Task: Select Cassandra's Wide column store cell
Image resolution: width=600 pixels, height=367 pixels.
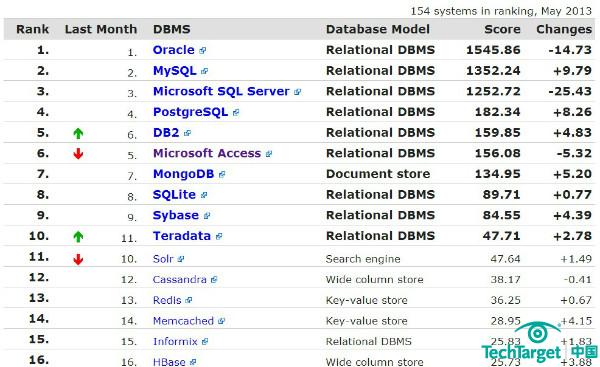Action: pos(374,280)
